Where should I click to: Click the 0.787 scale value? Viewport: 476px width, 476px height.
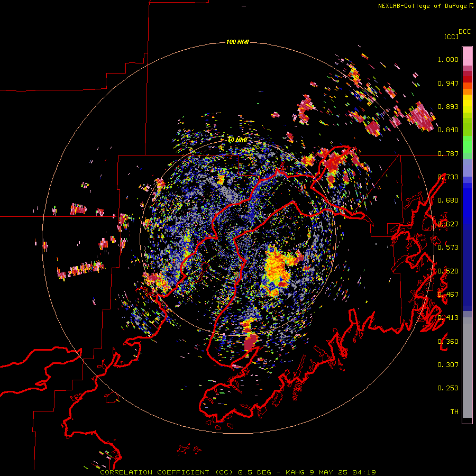coord(448,153)
